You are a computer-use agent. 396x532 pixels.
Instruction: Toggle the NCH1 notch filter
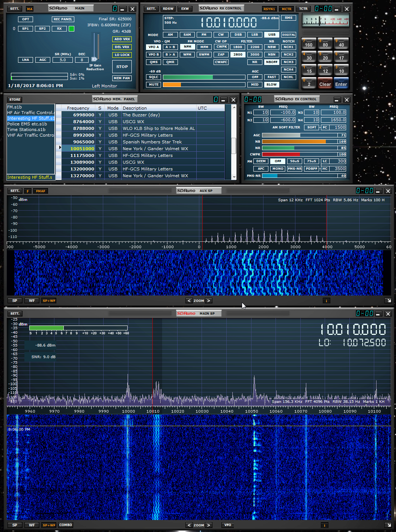[288, 47]
